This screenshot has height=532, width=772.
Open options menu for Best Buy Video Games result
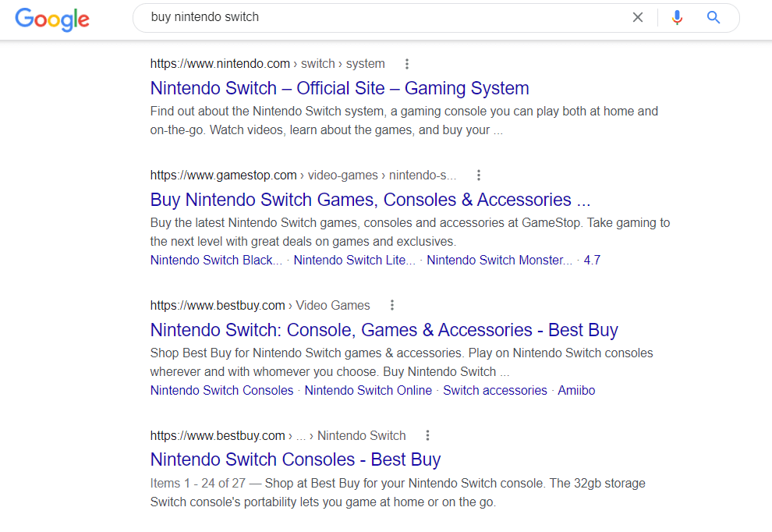point(392,306)
